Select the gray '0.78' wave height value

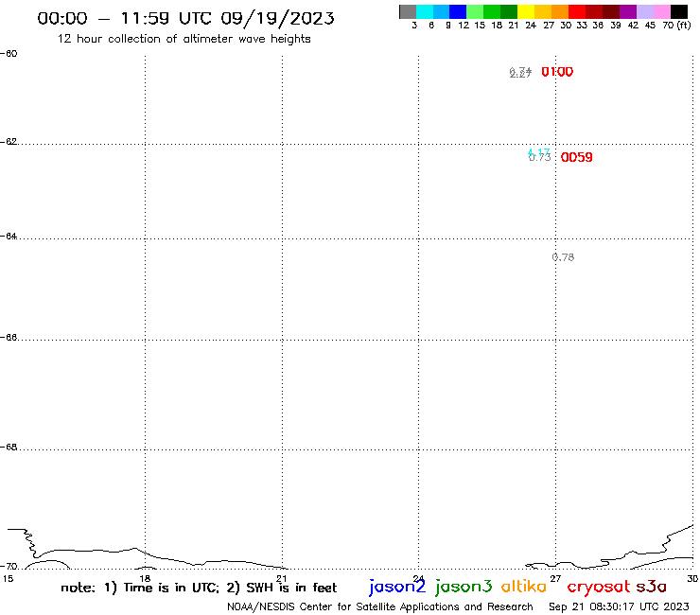563,257
